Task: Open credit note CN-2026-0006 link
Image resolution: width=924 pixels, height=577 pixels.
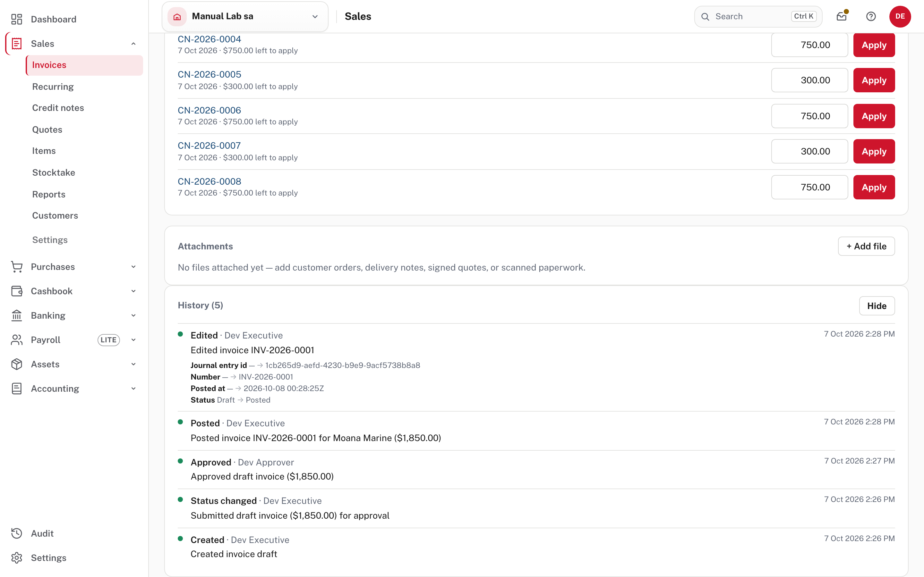Action: (x=209, y=110)
